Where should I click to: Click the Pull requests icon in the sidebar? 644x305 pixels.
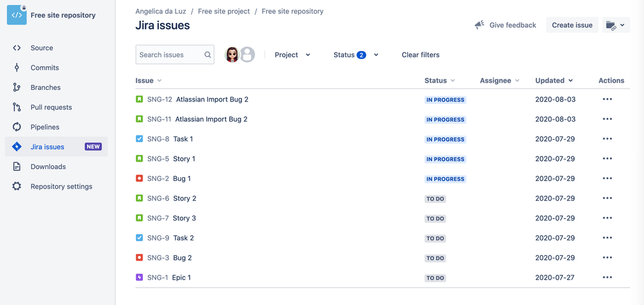(x=16, y=107)
